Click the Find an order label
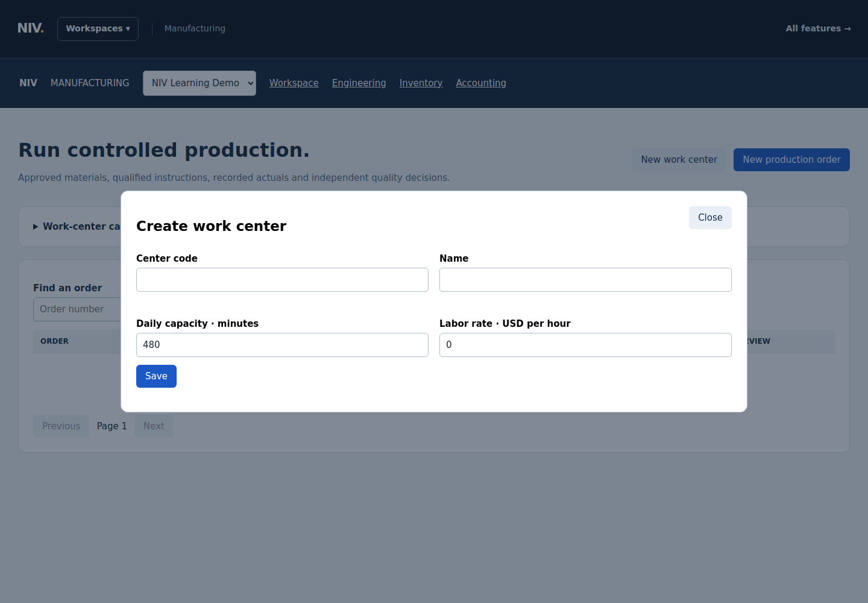Viewport: 868px width, 603px height. click(x=68, y=288)
